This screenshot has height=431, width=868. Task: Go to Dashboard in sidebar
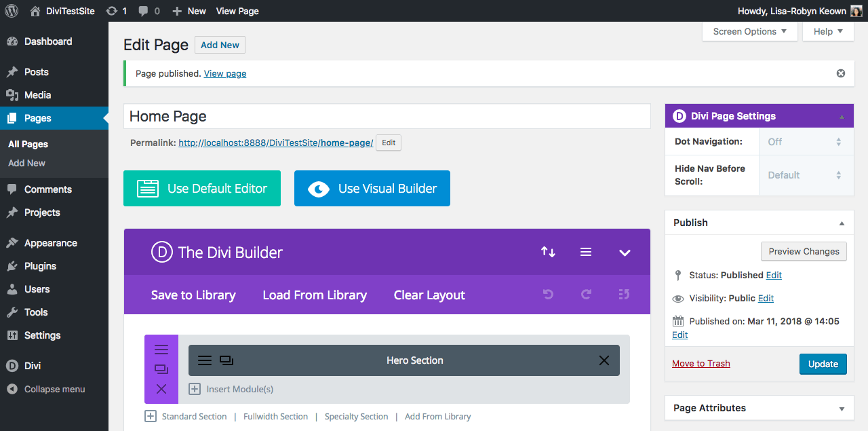[54, 41]
